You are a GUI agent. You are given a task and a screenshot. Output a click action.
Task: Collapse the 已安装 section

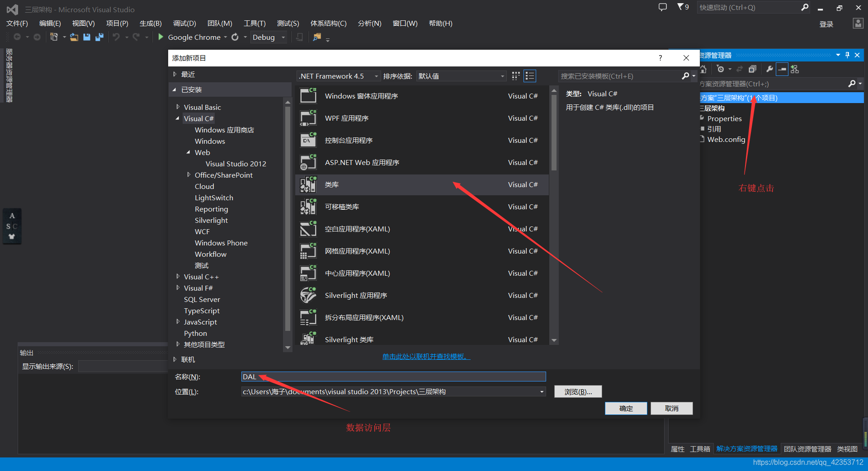point(174,89)
